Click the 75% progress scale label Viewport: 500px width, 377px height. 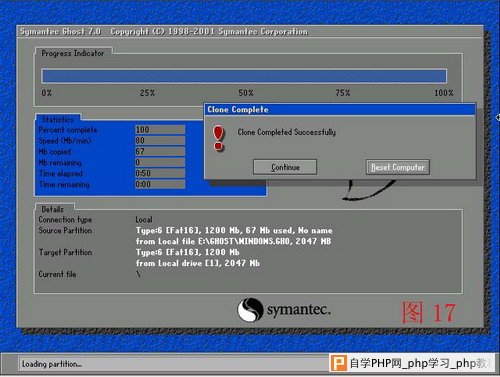[343, 93]
